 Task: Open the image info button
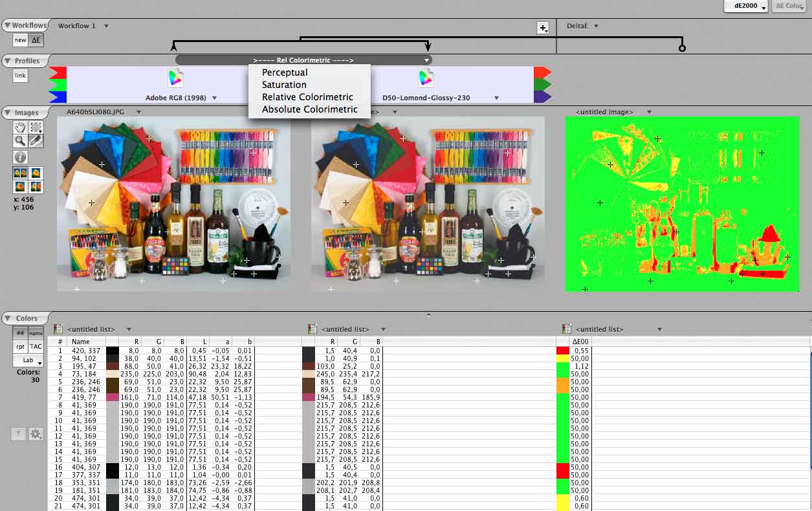pyautogui.click(x=20, y=157)
